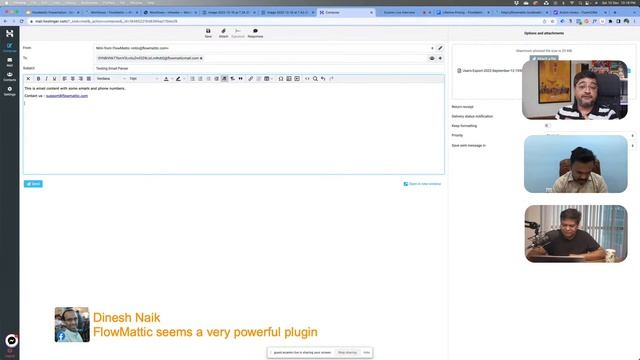The width and height of the screenshot is (640, 360).
Task: Switch to plain text with the X editor icon
Action: [28, 79]
